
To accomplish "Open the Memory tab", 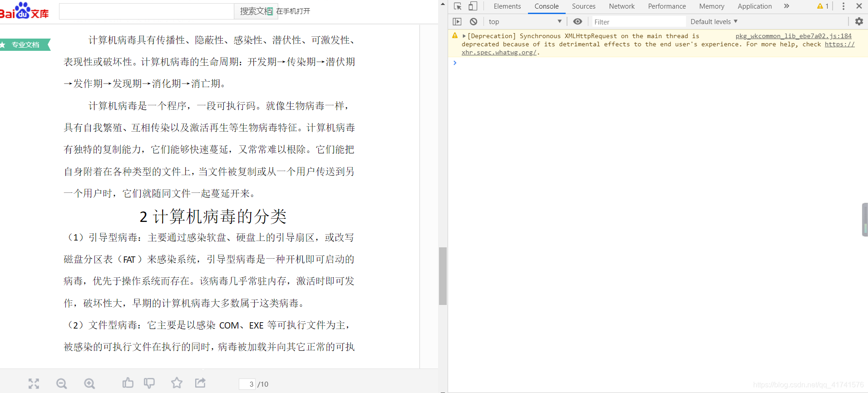I will (x=711, y=6).
